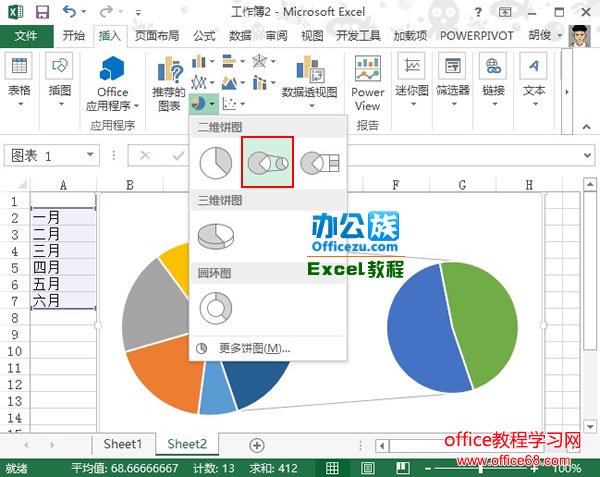This screenshot has width=600, height=477.
Task: Click zoom out minus button
Action: pyautogui.click(x=428, y=468)
